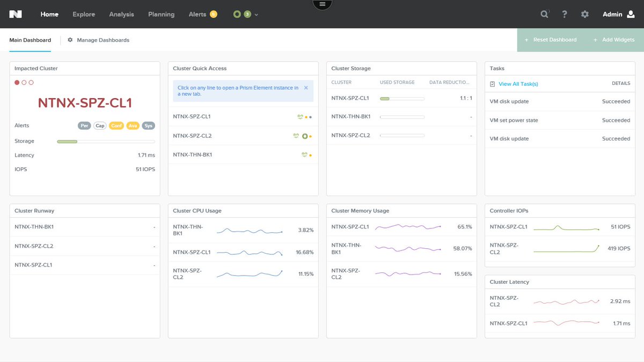This screenshot has width=644, height=362.
Task: Click gear icon beside Manage Dashboards
Action: click(70, 40)
